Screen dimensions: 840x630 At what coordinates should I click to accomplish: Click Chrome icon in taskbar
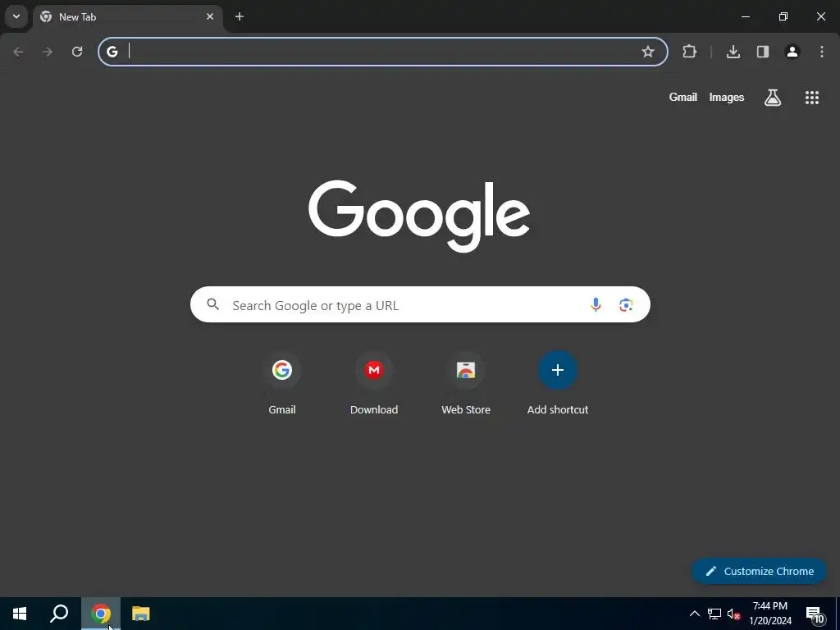101,614
